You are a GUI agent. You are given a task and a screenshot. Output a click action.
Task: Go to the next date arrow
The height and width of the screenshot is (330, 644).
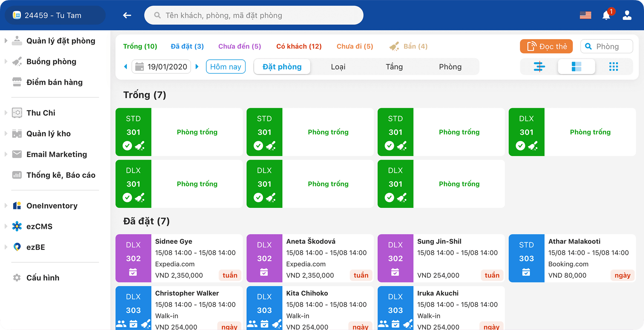tap(197, 66)
